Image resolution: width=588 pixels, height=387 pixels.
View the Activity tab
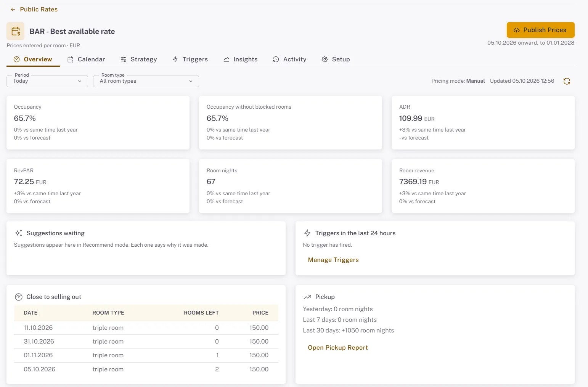coord(290,59)
